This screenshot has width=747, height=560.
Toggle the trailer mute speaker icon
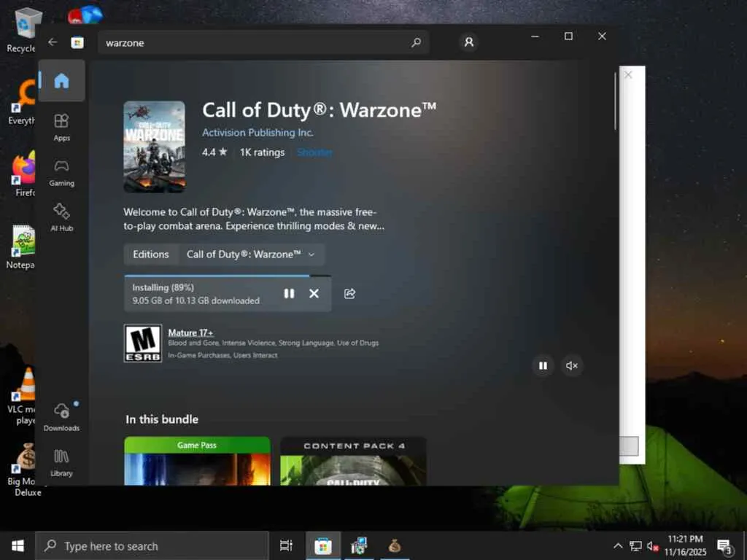pyautogui.click(x=572, y=366)
